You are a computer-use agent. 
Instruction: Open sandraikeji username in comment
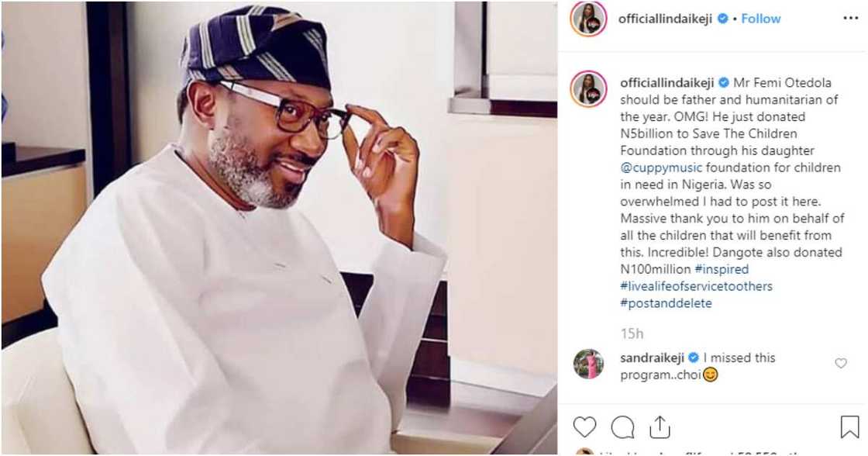pyautogui.click(x=653, y=358)
